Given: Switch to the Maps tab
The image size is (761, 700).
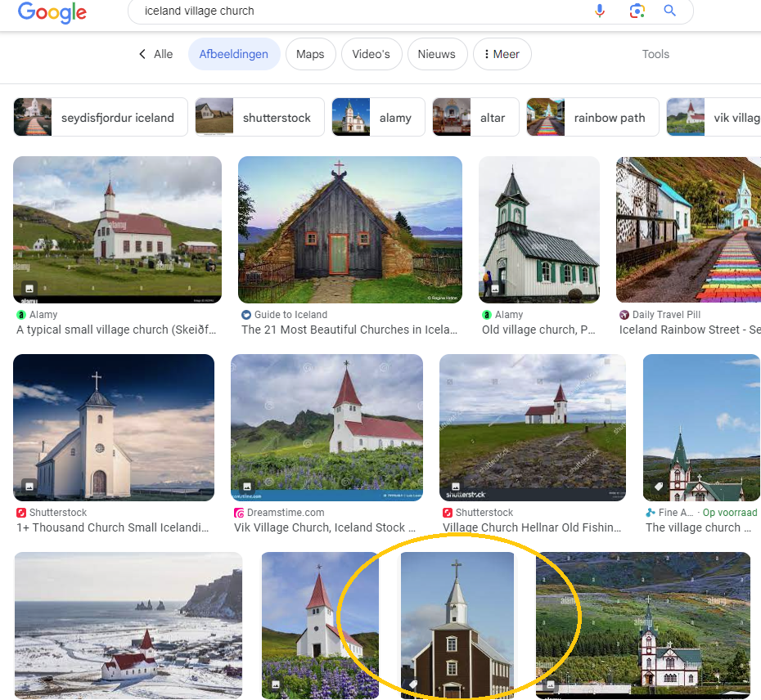Looking at the screenshot, I should [310, 54].
